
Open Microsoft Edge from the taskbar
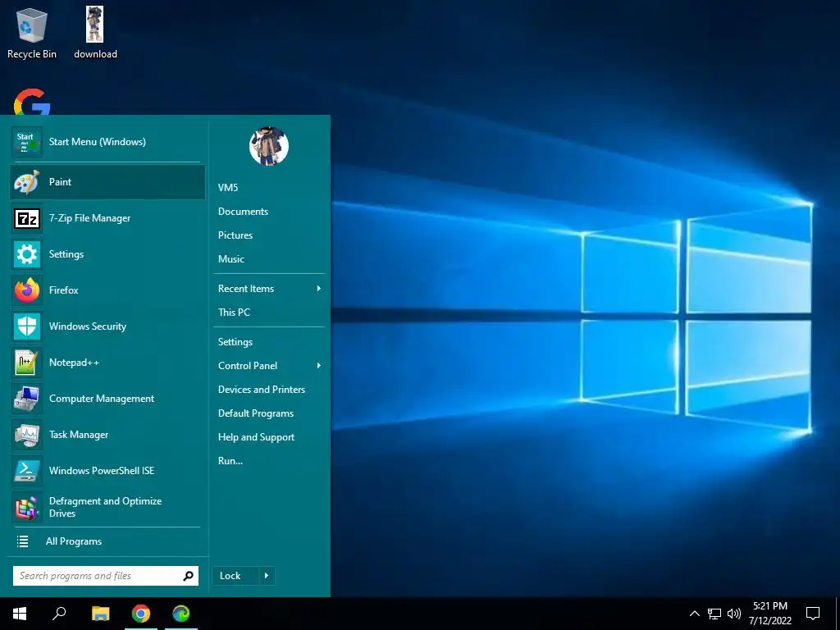[181, 614]
